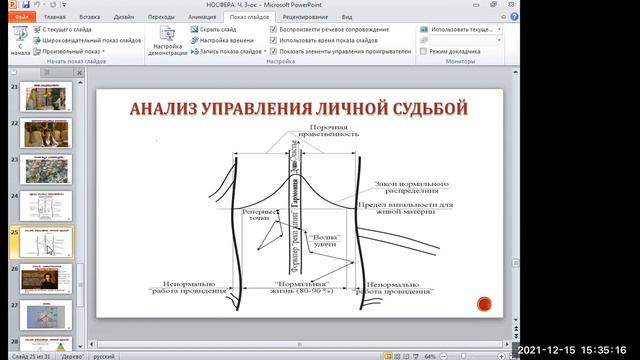The image size is (640, 360).
Task: Click Undo icon in quick access toolbar
Action: coord(38,5)
